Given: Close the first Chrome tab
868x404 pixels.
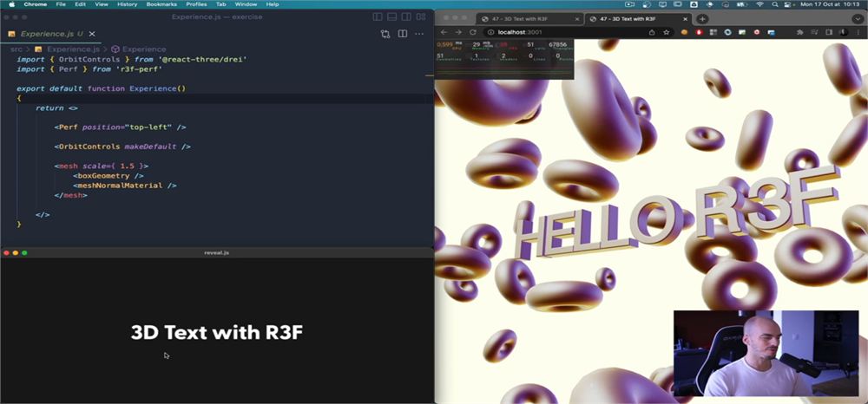Looking at the screenshot, I should coord(576,19).
